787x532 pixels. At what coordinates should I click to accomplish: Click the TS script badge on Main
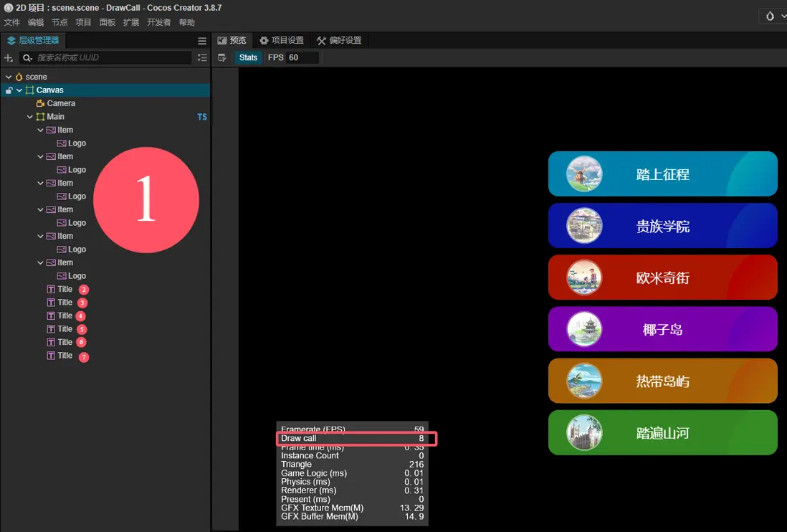[x=202, y=117]
